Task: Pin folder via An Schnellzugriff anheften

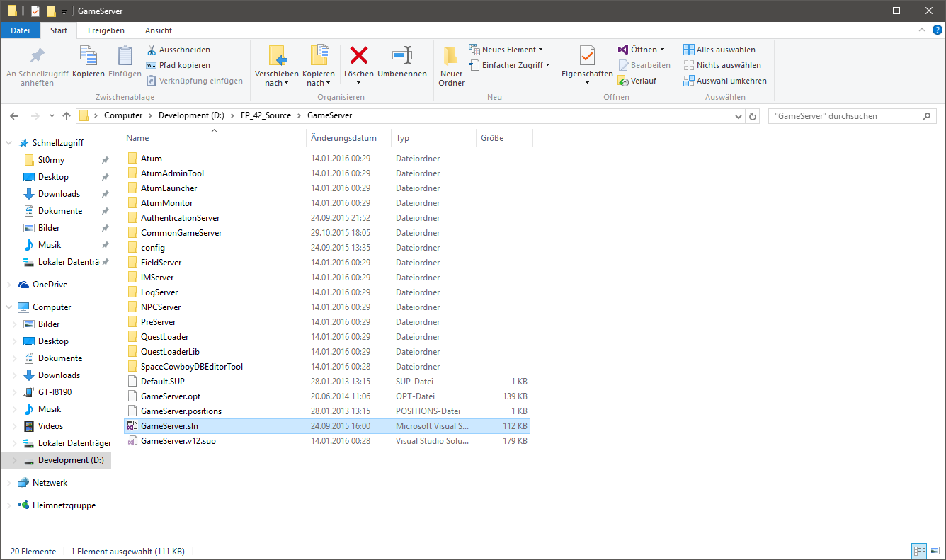Action: pyautogui.click(x=37, y=66)
